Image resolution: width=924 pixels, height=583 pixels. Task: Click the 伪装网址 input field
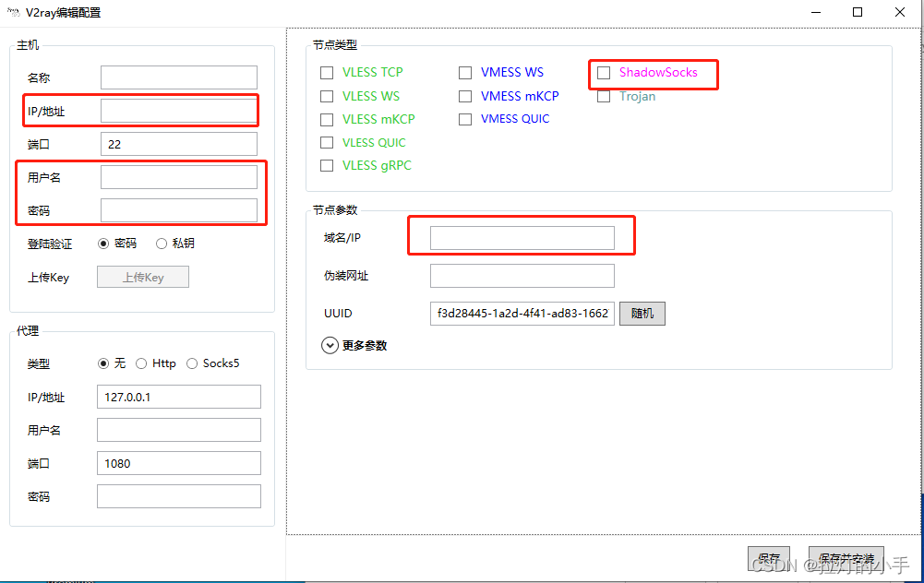(522, 276)
